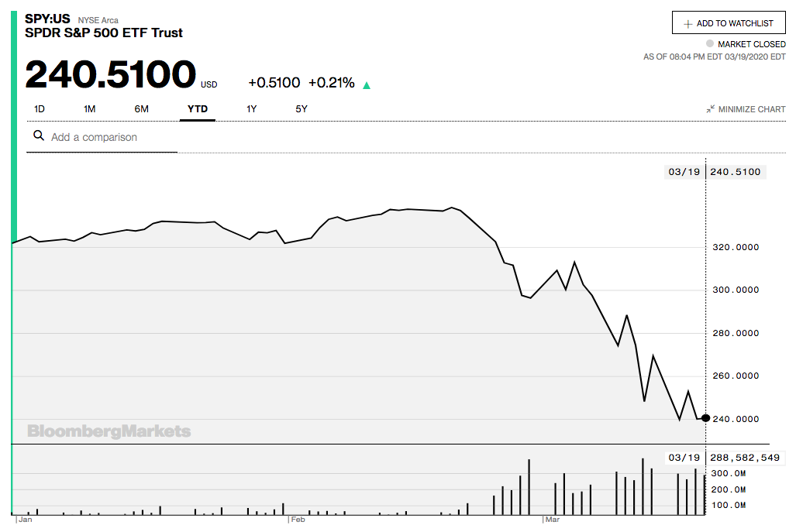
Task: Click the black endpoint dot on chart line
Action: click(x=705, y=418)
